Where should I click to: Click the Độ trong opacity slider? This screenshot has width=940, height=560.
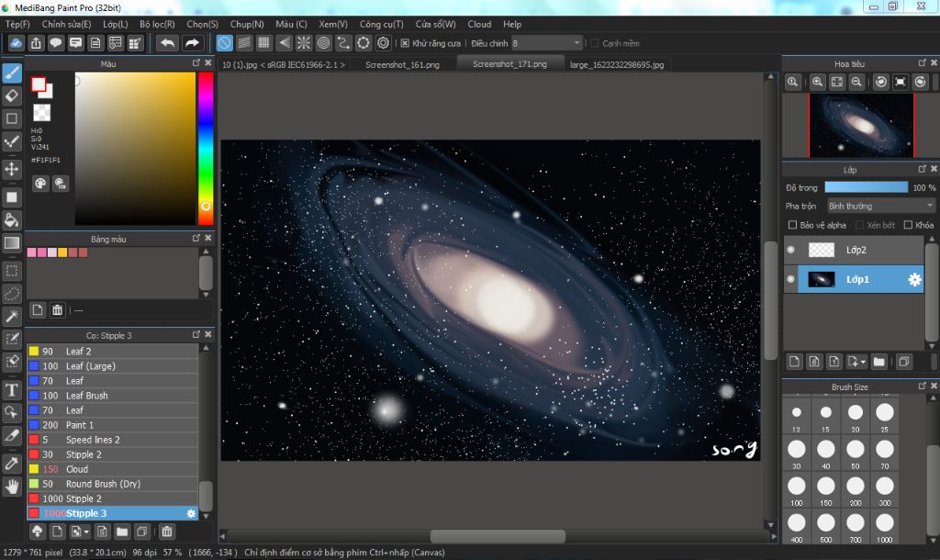pos(867,187)
